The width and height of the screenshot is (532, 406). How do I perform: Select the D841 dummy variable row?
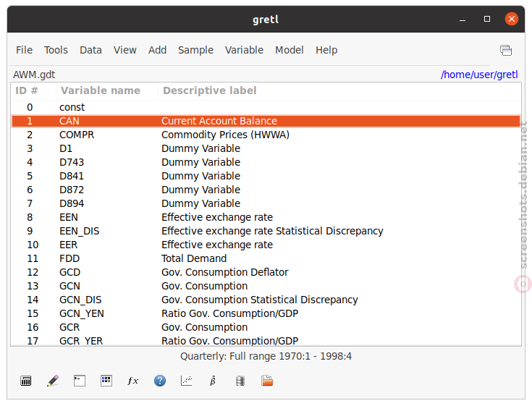click(x=266, y=176)
